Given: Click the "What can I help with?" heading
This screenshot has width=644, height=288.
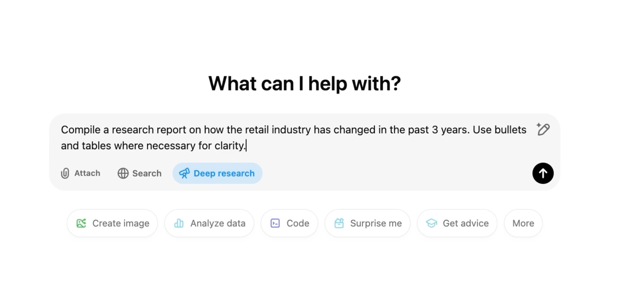Looking at the screenshot, I should (x=305, y=83).
